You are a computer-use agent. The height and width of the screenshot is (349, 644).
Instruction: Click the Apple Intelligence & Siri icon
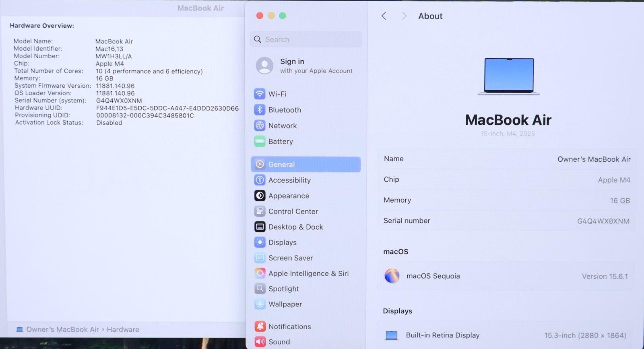click(x=260, y=273)
